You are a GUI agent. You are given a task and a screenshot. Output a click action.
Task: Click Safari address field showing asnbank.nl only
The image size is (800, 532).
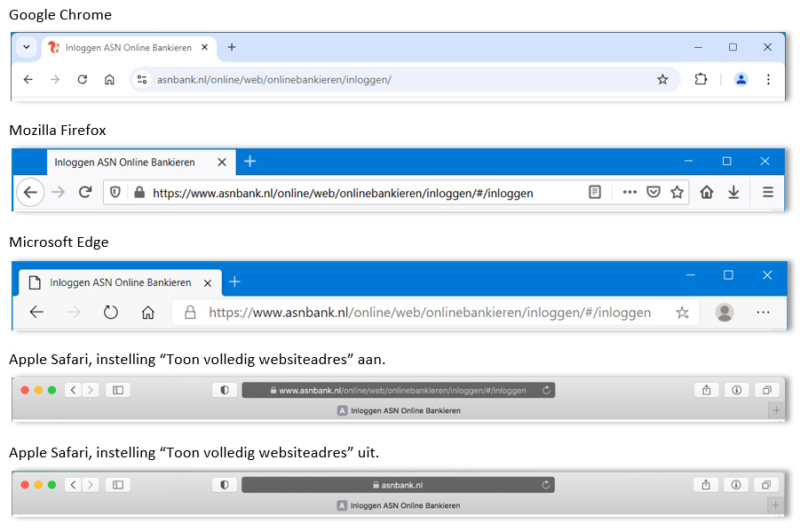point(398,485)
